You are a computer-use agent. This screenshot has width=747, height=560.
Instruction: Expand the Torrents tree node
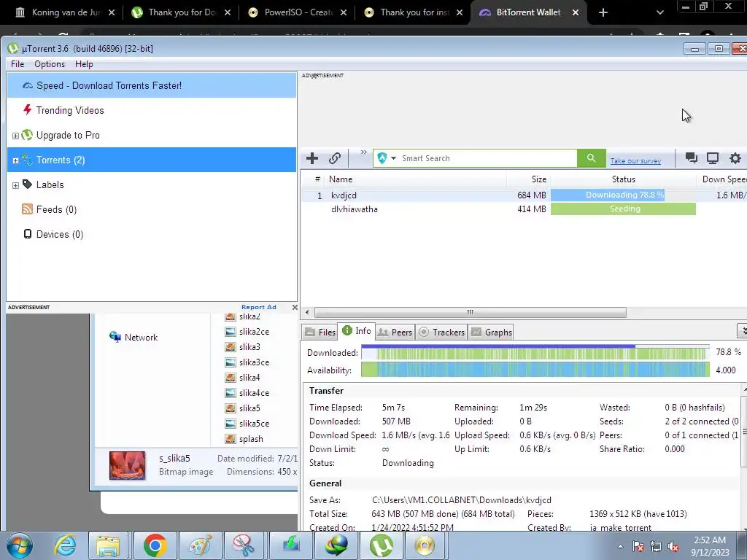[x=15, y=160]
